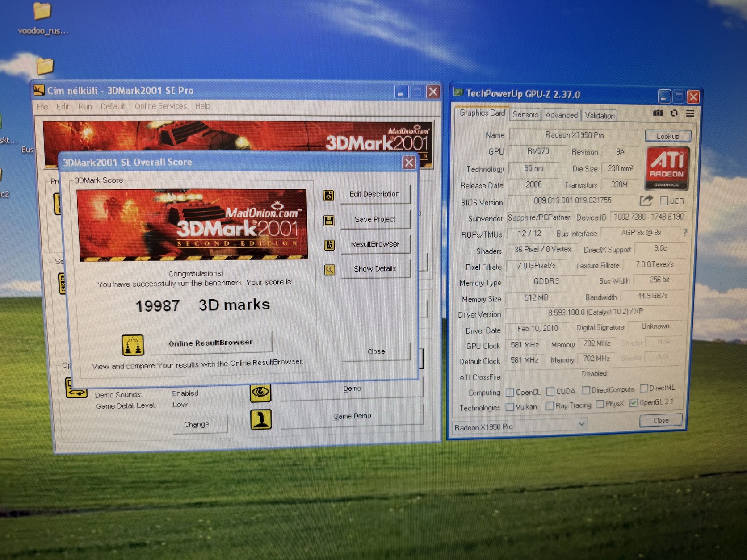
Task: Click the Game Demo button
Action: tap(352, 416)
